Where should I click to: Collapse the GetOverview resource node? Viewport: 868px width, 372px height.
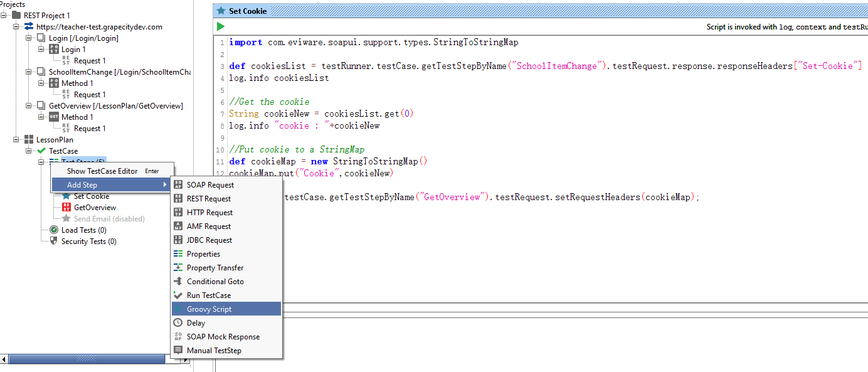pos(29,105)
